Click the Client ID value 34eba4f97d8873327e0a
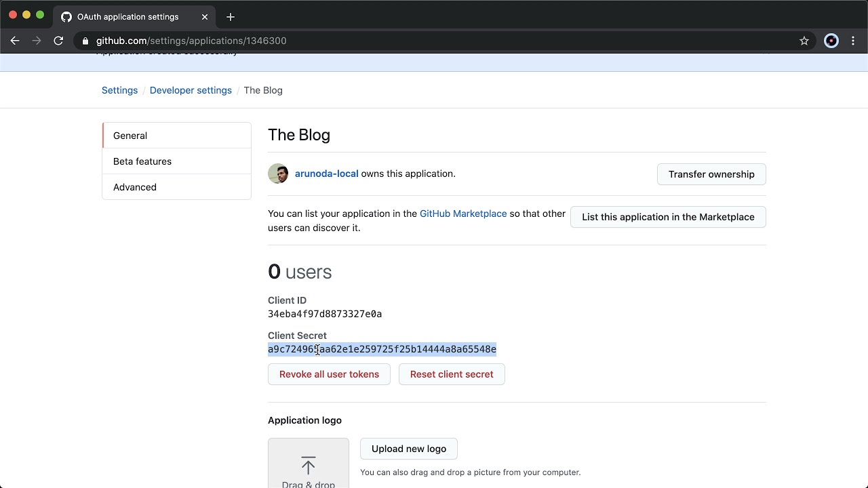868x488 pixels. tap(325, 314)
